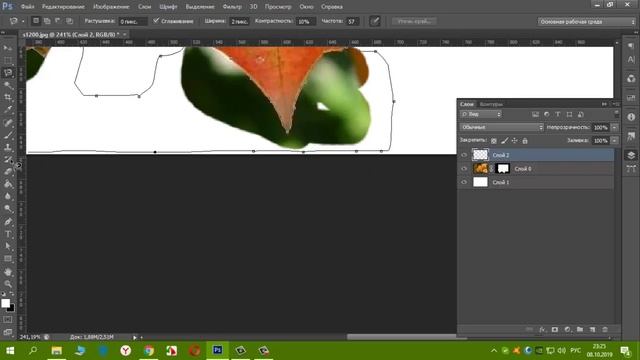The image size is (640, 360).
Task: Select the Crop tool
Action: point(8,97)
